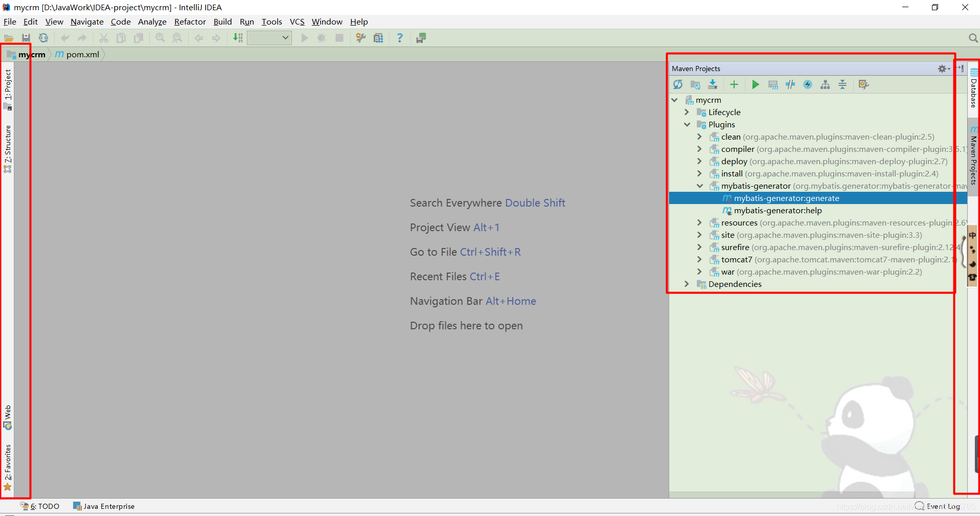The width and height of the screenshot is (980, 516).
Task: Save all files with the floppy icon
Action: tap(26, 38)
